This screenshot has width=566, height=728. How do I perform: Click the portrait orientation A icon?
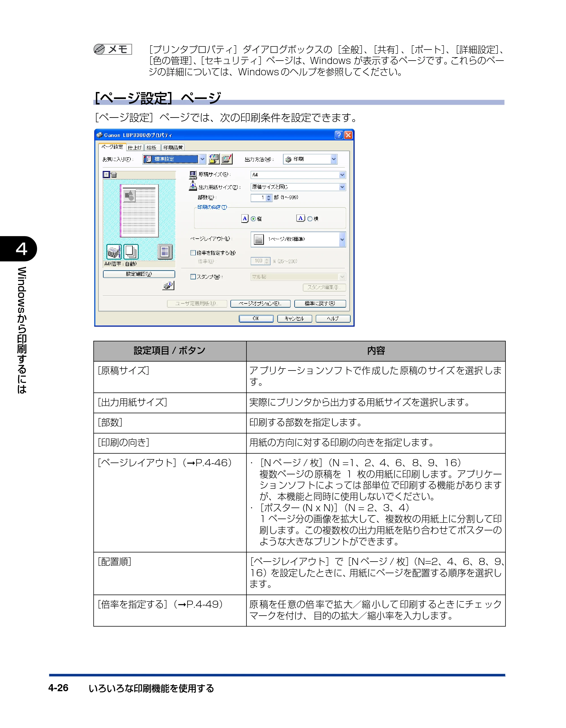click(245, 219)
